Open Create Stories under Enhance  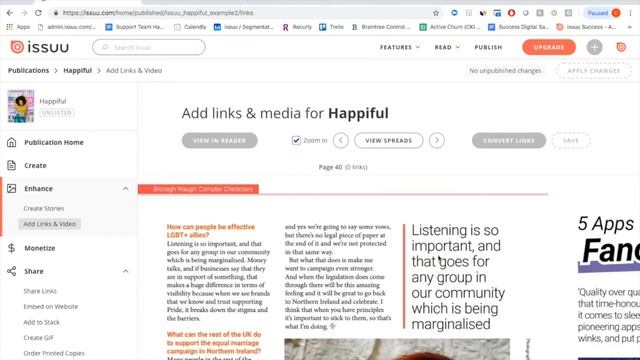click(x=44, y=208)
